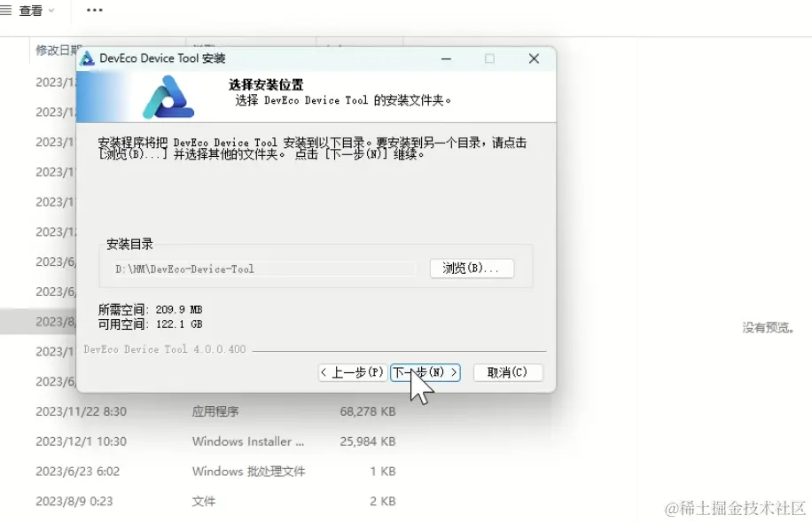The image size is (812, 523).
Task: Click the install directory path field
Action: 264,269
